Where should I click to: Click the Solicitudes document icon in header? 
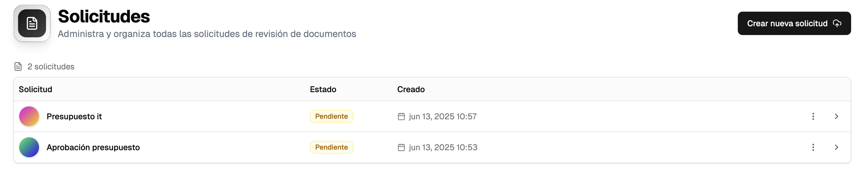[x=32, y=23]
